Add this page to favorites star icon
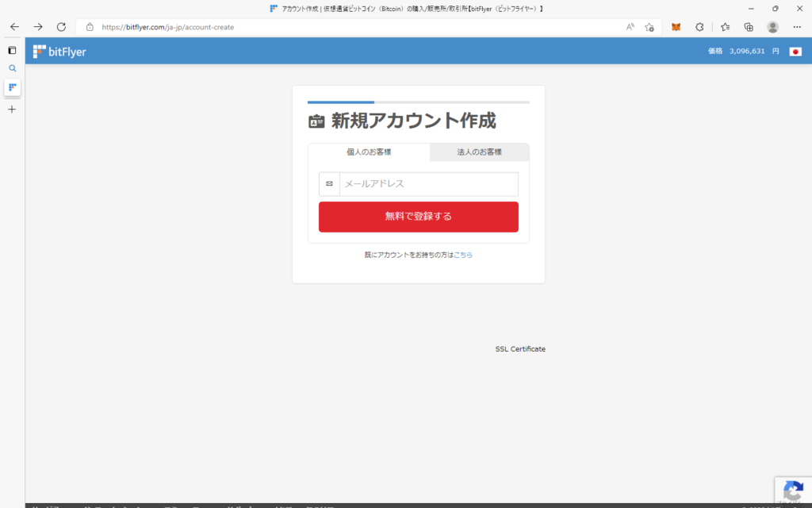812x508 pixels. pyautogui.click(x=649, y=27)
